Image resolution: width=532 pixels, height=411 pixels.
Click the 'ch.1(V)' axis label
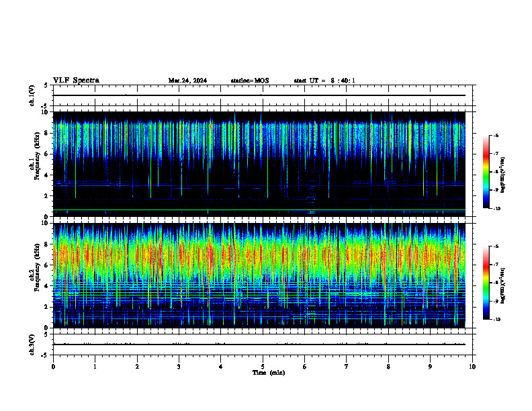pos(32,95)
